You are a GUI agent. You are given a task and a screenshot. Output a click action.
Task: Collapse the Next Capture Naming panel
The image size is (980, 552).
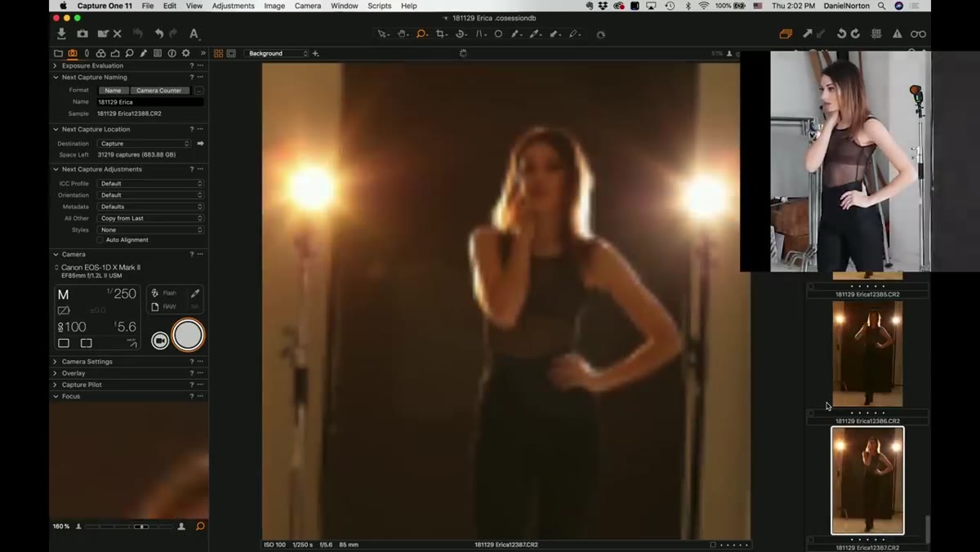pos(56,78)
